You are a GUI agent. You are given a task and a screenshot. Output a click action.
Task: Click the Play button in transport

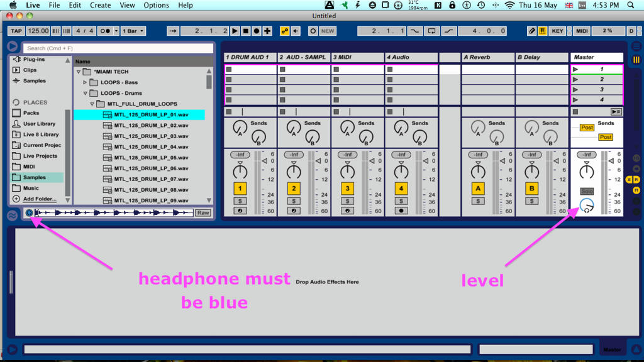[x=235, y=31]
